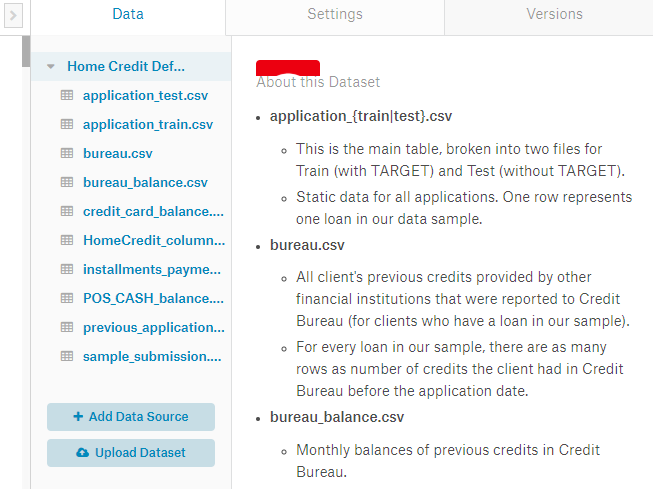Switch to the Settings tab

click(334, 15)
